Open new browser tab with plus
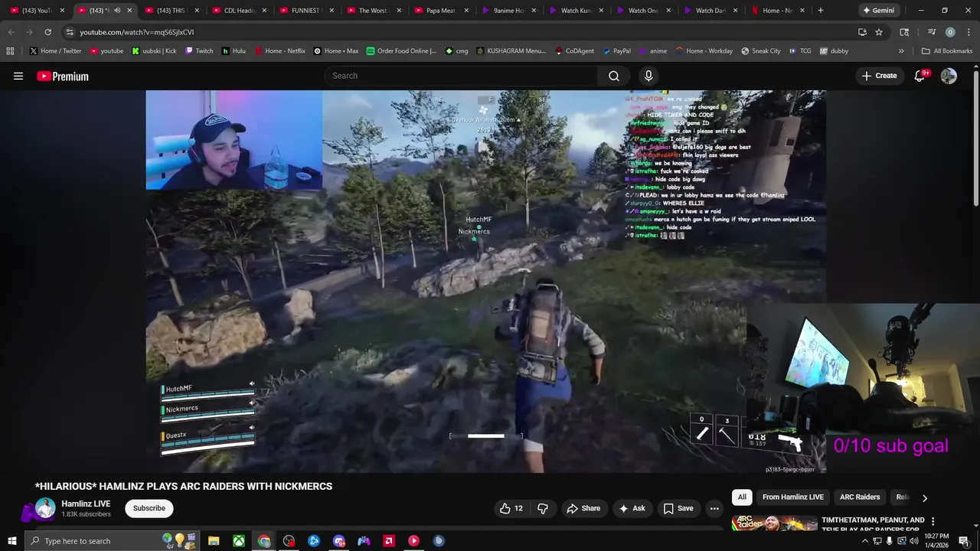This screenshot has height=551, width=980. coord(820,11)
